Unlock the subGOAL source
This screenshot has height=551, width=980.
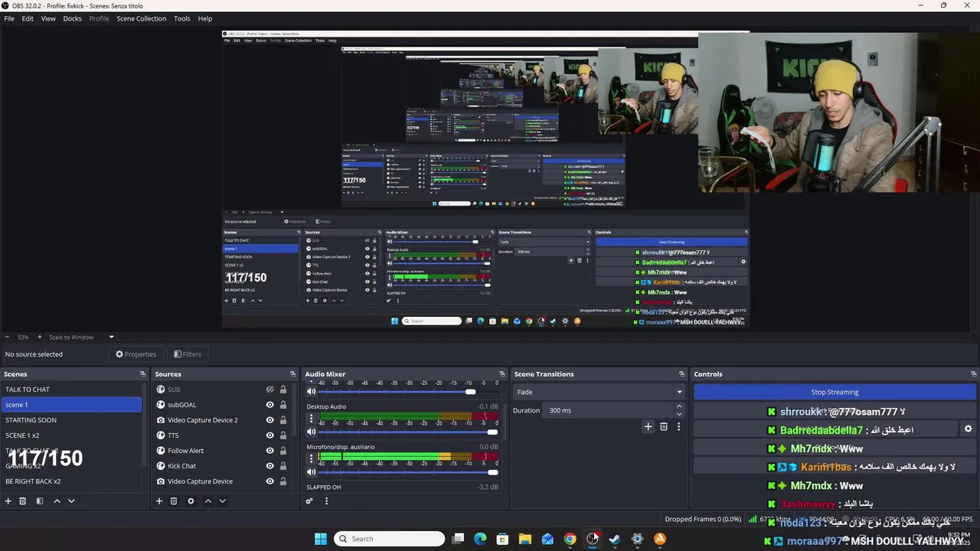[x=283, y=405]
